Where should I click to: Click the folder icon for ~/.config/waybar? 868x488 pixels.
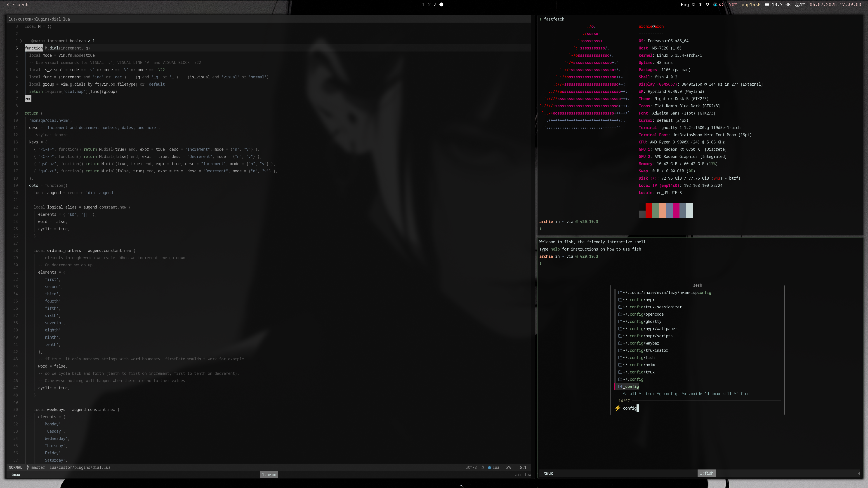point(620,343)
